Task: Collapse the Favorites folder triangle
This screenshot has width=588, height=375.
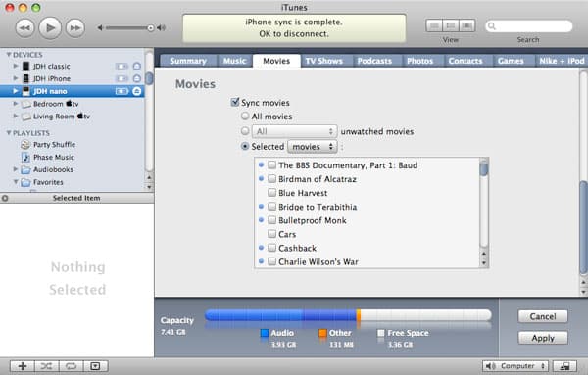Action: (x=16, y=182)
